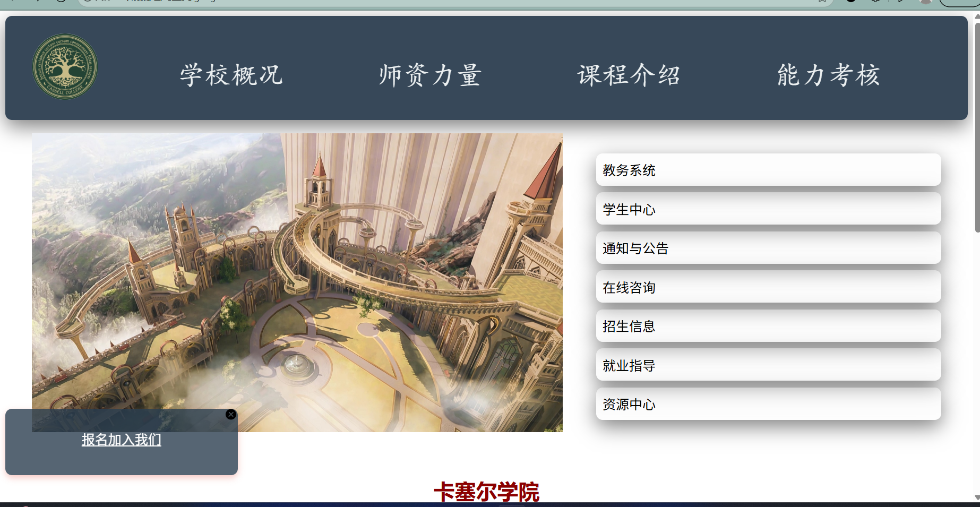Visit 资源中心
Viewport: 980px width, 507px height.
tap(768, 404)
